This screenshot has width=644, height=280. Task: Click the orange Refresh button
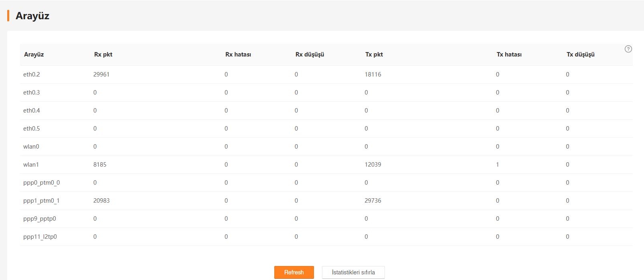click(294, 272)
